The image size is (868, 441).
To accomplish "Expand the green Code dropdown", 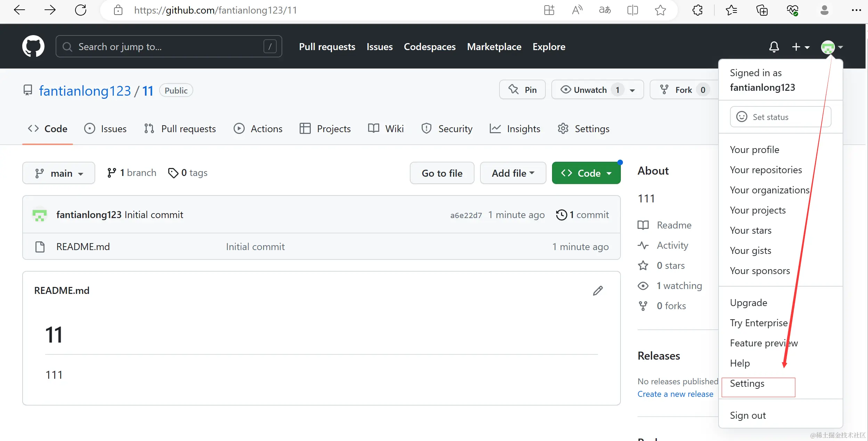I will click(x=586, y=173).
